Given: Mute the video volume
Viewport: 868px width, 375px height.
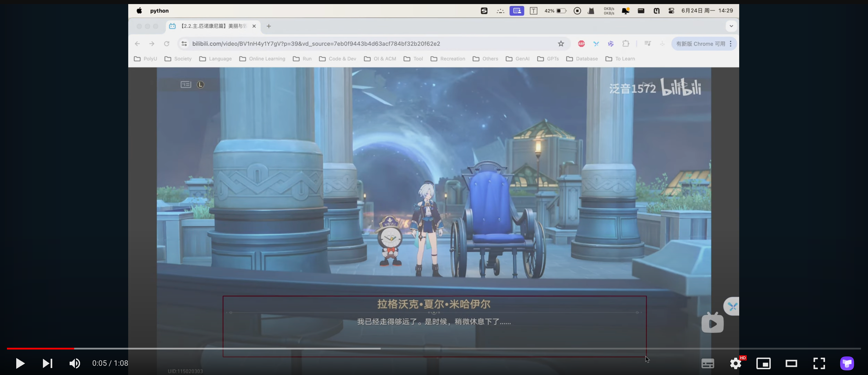Looking at the screenshot, I should pos(75,363).
